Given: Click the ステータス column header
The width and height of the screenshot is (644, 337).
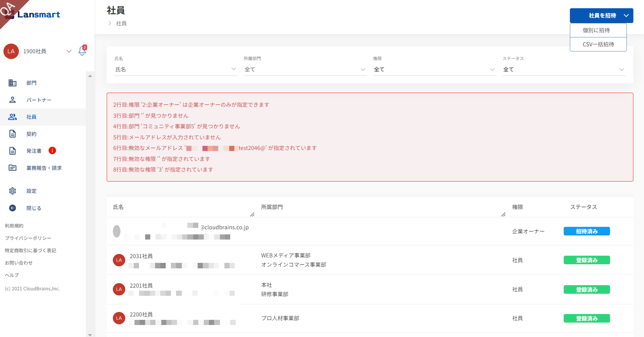Looking at the screenshot, I should (584, 207).
